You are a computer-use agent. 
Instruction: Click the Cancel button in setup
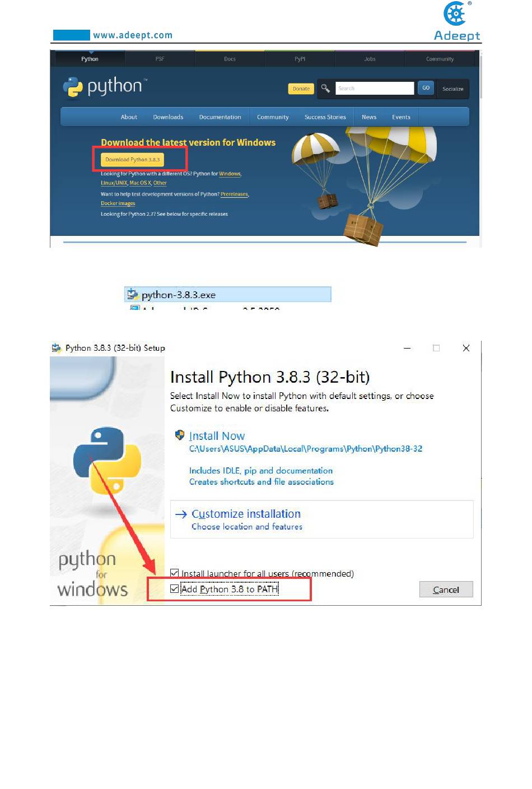[446, 590]
